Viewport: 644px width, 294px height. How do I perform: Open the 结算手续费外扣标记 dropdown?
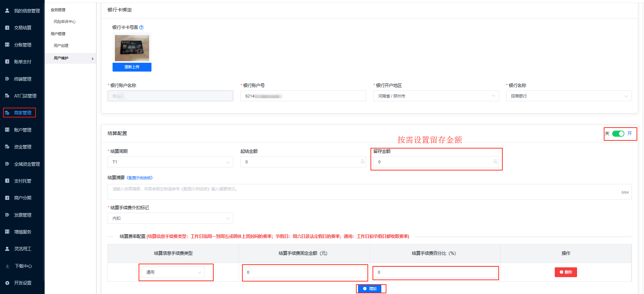coord(170,218)
